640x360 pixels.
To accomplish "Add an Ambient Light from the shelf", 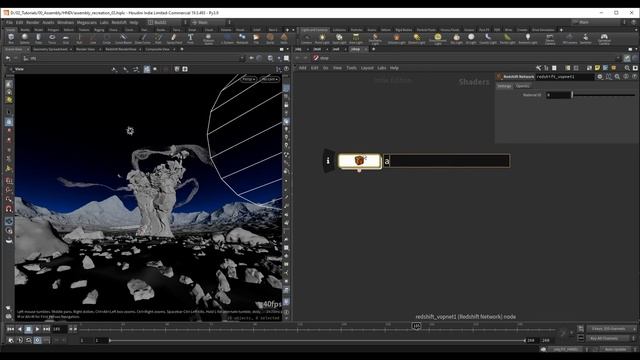I will point(528,38).
